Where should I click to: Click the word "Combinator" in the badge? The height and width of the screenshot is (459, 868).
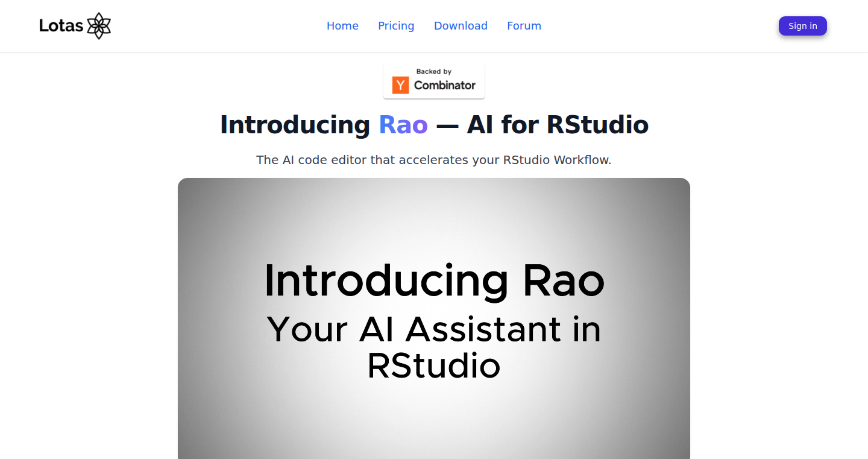click(x=445, y=85)
